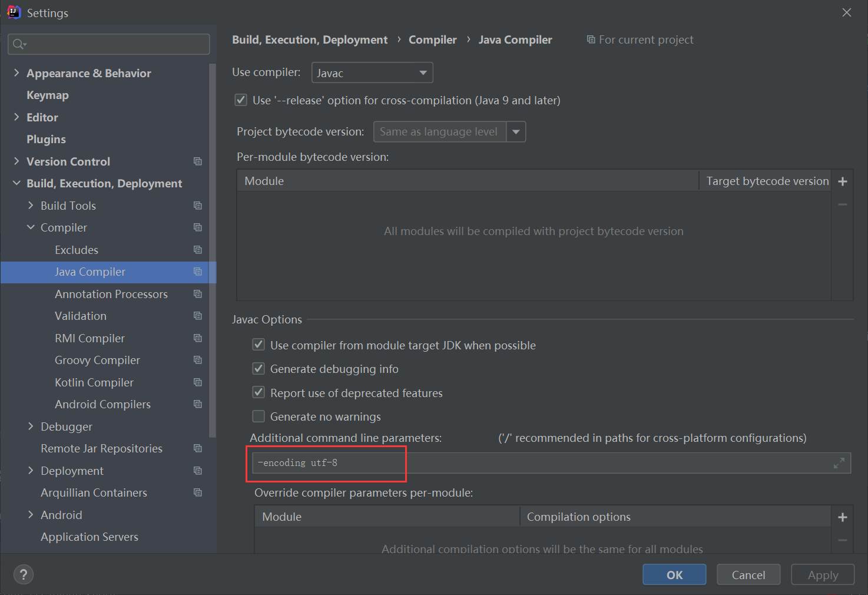
Task: Open the Keymap settings page
Action: pyautogui.click(x=48, y=95)
